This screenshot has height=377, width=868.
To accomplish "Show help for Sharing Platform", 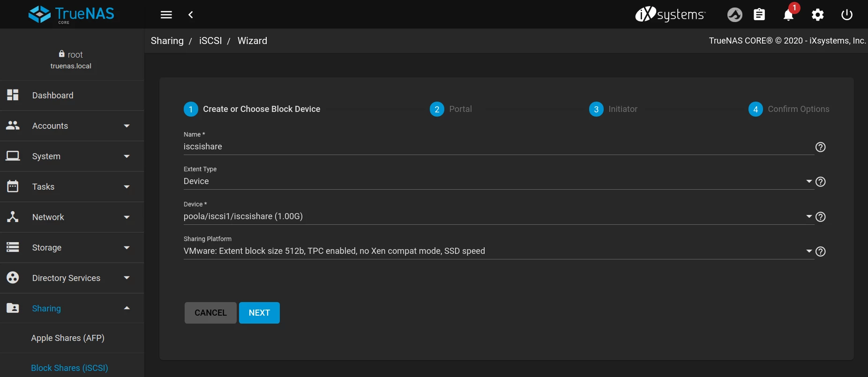I will point(820,251).
